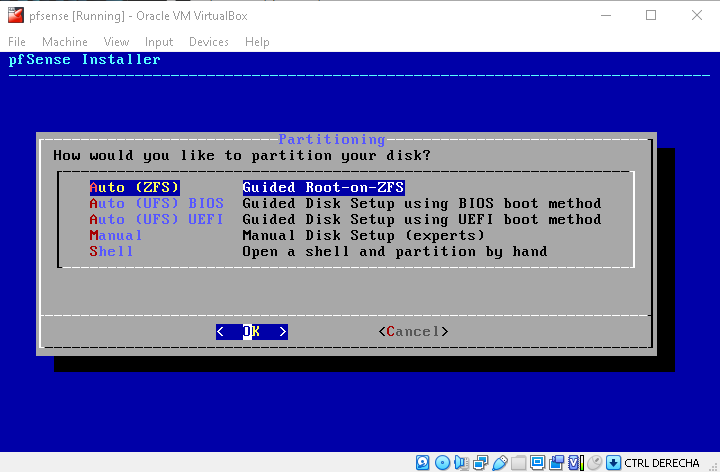This screenshot has height=472, width=720.
Task: Click the recording status icon
Action: coord(556,462)
